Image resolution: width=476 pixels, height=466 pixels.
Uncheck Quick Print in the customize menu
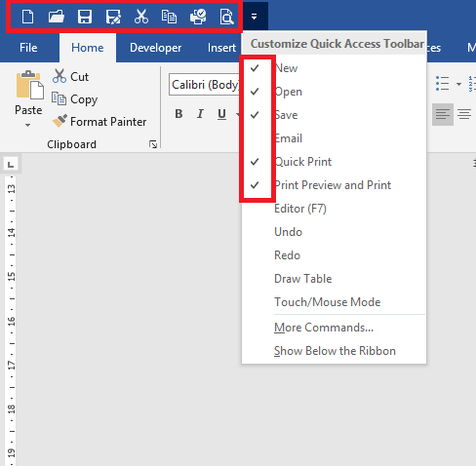334,162
